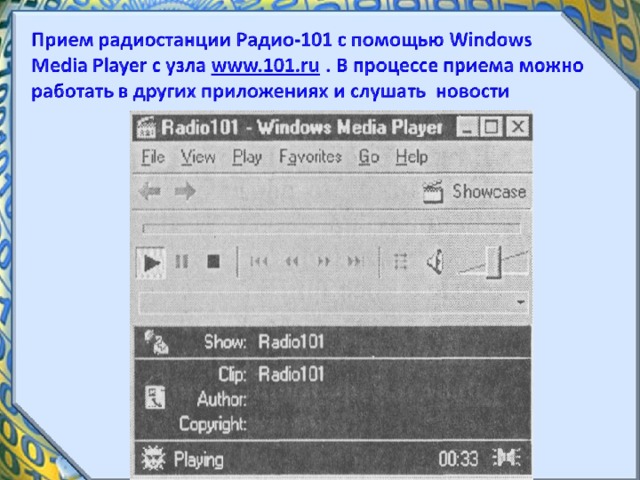Open the www.101.ru link
Screen dimensions: 640x480
click(x=266, y=67)
